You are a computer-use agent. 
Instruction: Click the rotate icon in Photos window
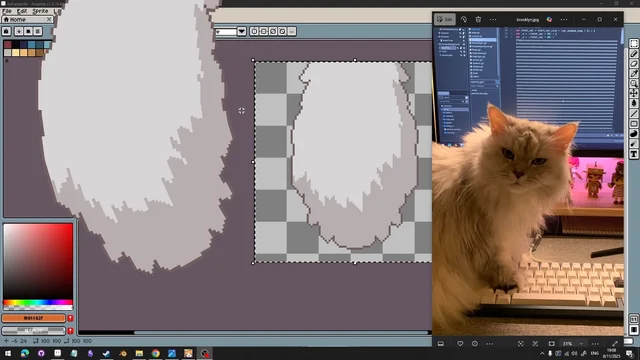pyautogui.click(x=464, y=19)
